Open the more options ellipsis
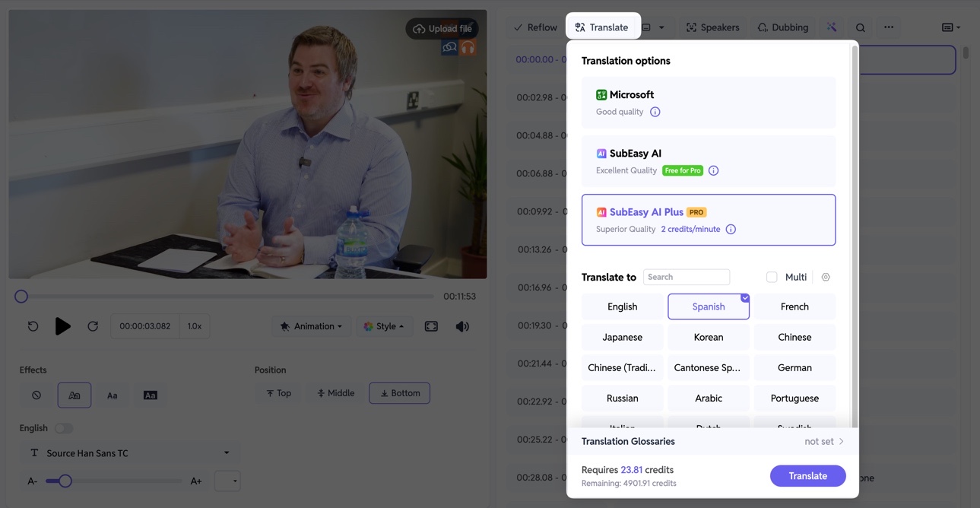This screenshot has width=980, height=508. pyautogui.click(x=889, y=27)
